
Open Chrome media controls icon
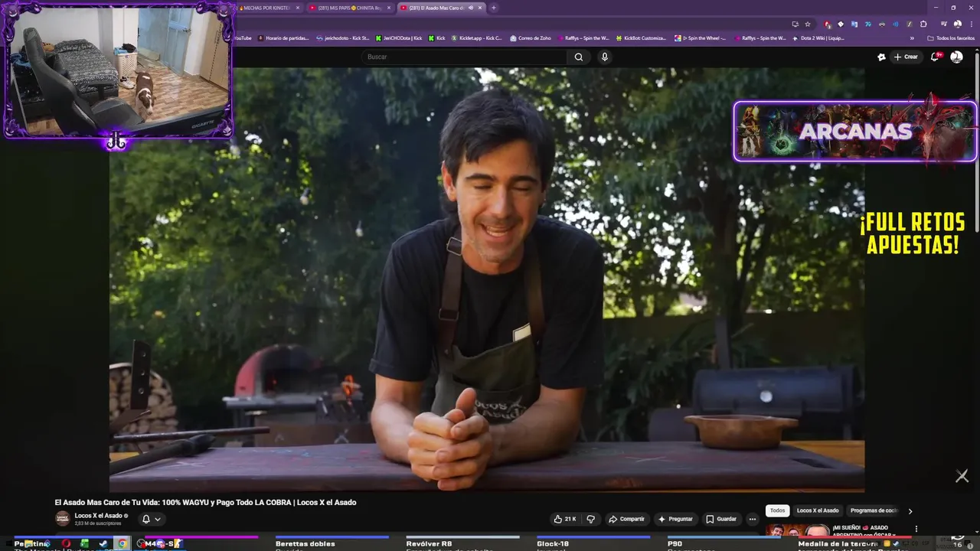[x=943, y=24]
